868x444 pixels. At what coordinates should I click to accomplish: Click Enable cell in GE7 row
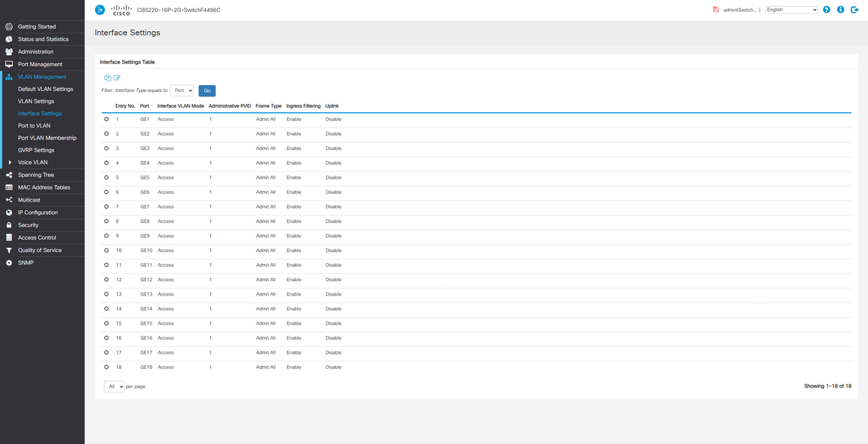tap(294, 207)
